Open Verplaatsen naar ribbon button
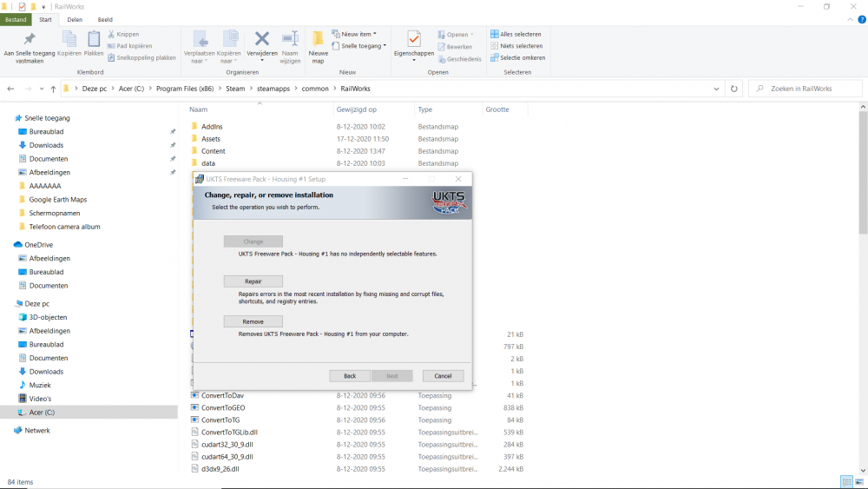868x489 pixels. point(200,47)
